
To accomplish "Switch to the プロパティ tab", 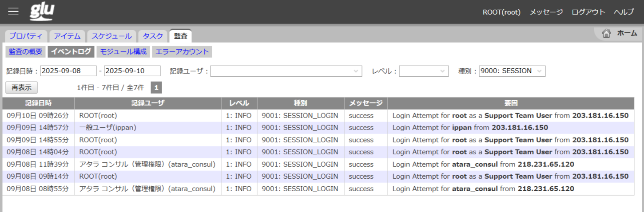I will point(26,36).
